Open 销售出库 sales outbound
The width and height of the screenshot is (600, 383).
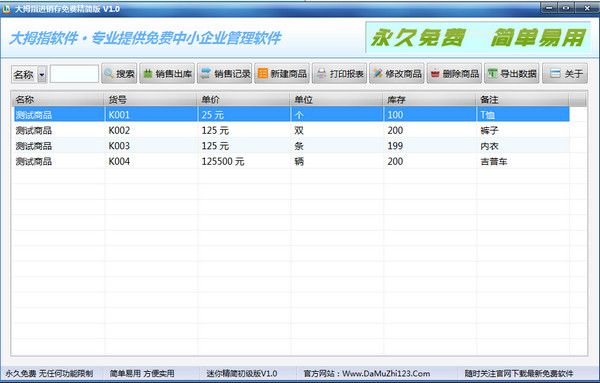tap(167, 73)
